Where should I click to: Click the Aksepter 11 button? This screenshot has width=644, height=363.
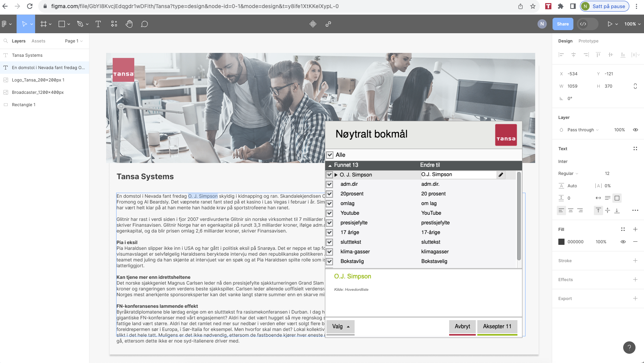497,327
